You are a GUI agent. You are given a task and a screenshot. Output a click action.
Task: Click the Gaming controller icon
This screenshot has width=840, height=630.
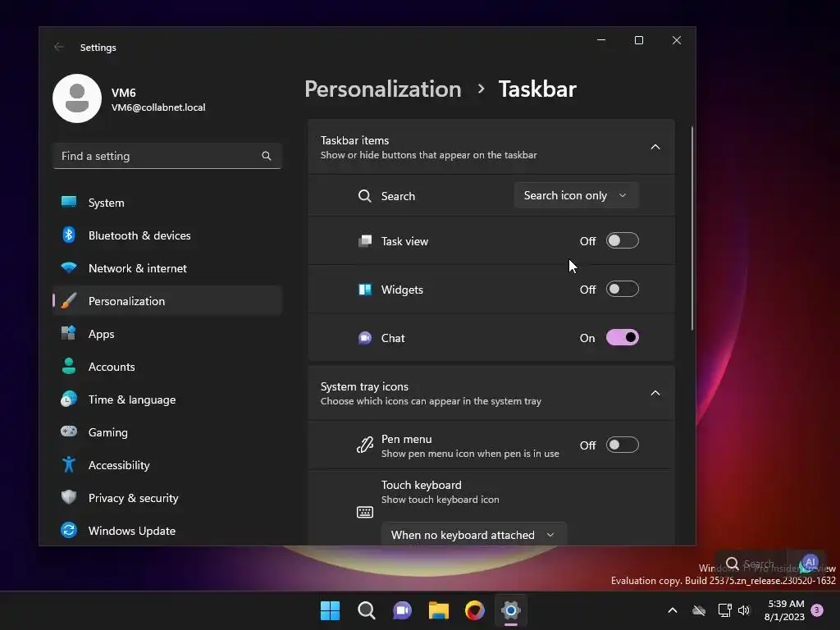pos(69,431)
